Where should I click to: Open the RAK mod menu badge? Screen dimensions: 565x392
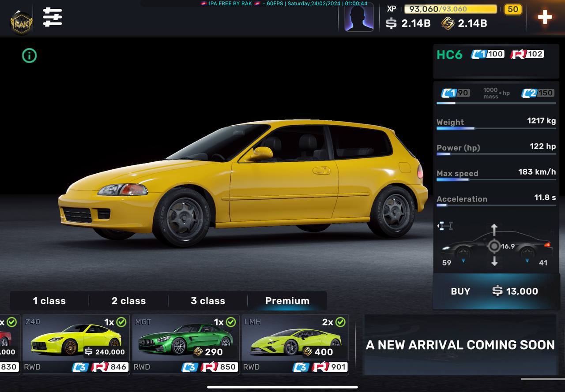tap(21, 22)
